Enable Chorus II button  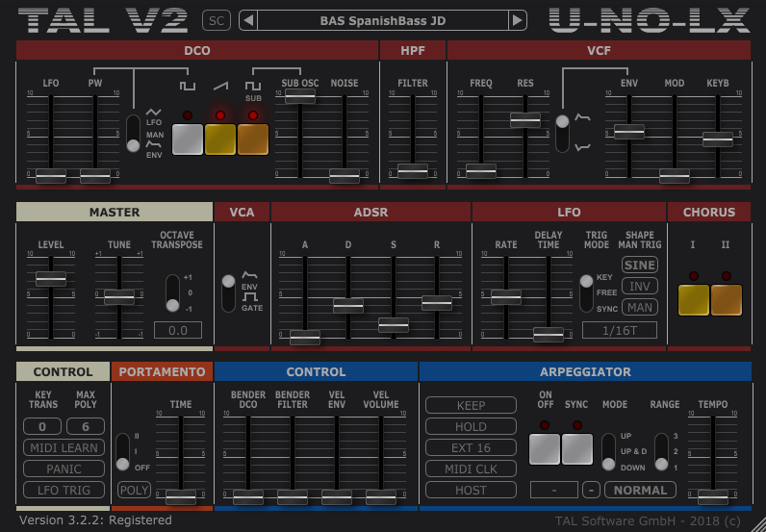point(726,300)
